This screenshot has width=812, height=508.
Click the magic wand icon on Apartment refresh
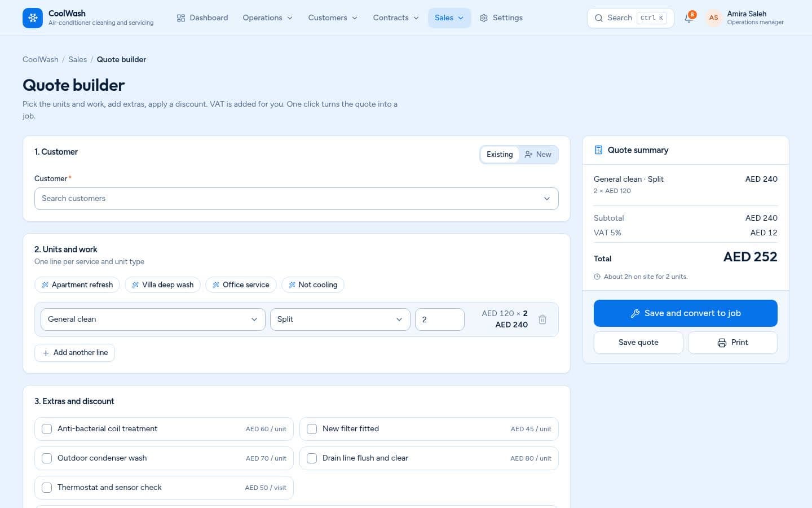45,285
